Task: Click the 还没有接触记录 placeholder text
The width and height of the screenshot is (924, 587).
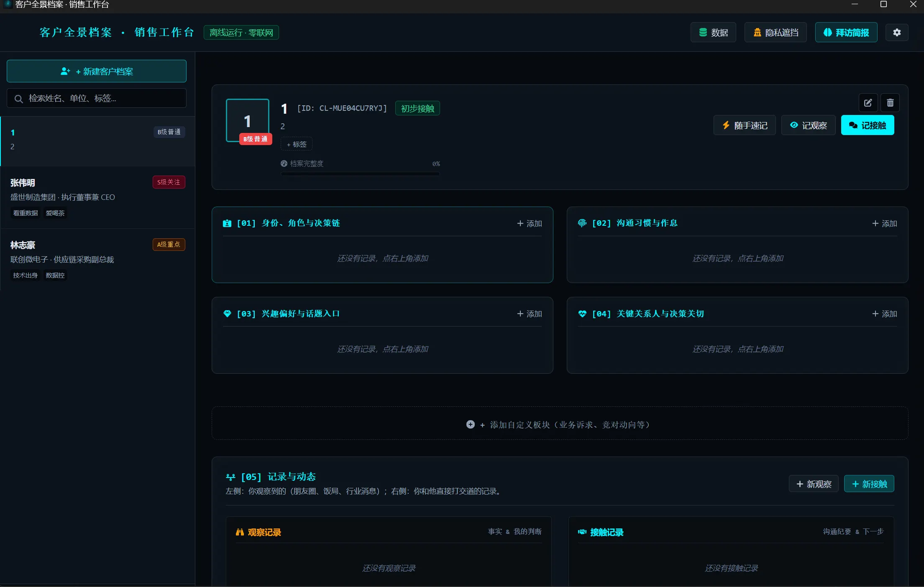Action: pos(732,568)
